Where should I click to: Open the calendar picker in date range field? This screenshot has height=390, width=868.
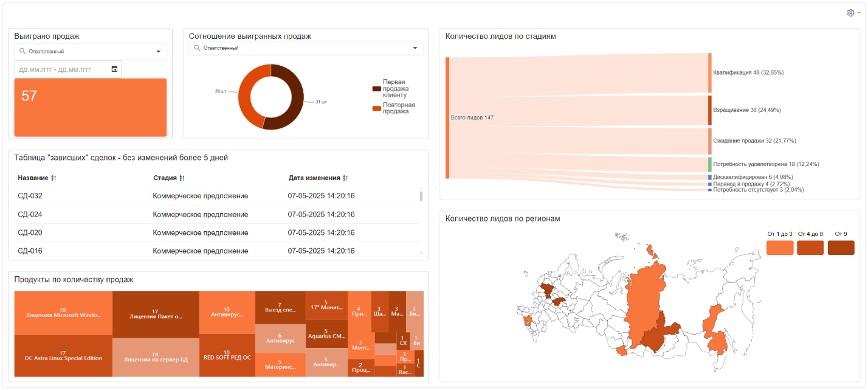114,69
